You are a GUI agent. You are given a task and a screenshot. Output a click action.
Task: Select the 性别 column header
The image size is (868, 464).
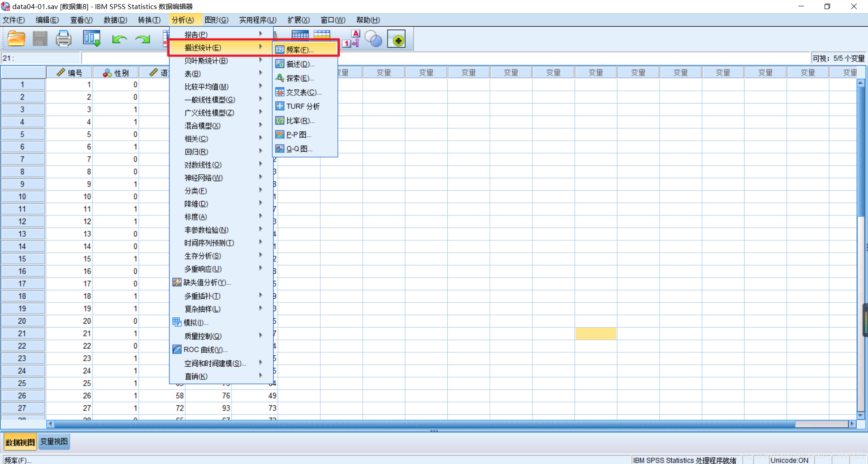click(x=116, y=72)
